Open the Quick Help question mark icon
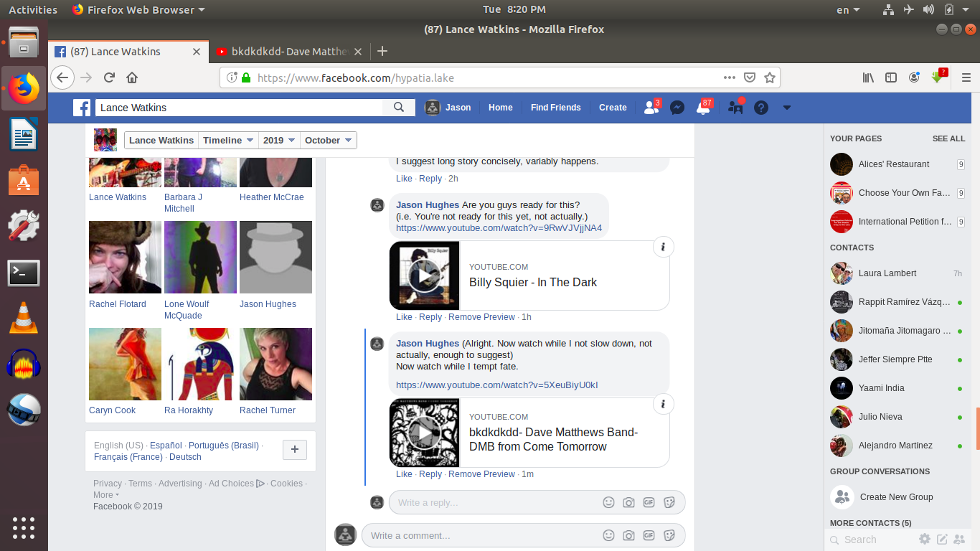This screenshot has width=980, height=551. pos(761,108)
